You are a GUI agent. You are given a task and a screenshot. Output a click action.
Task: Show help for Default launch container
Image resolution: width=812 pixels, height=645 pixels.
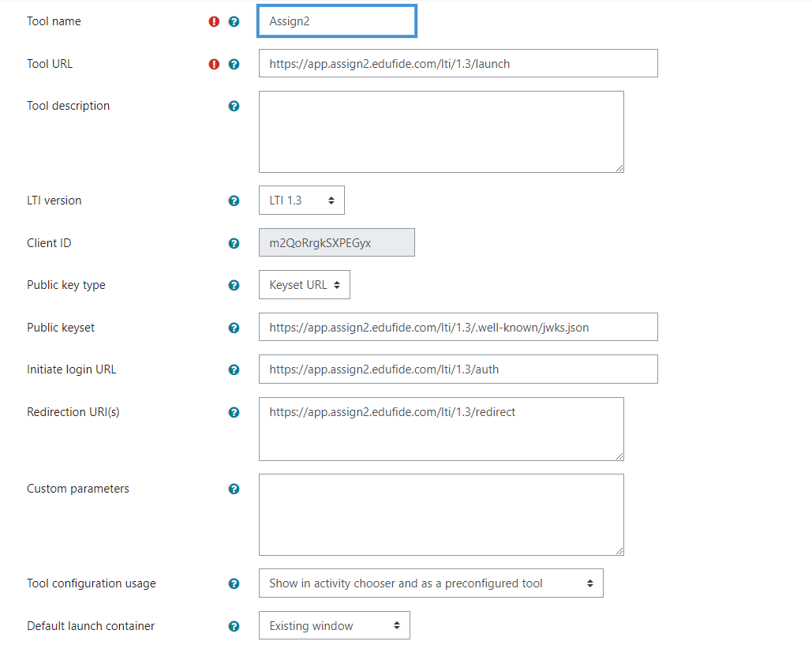coord(234,625)
